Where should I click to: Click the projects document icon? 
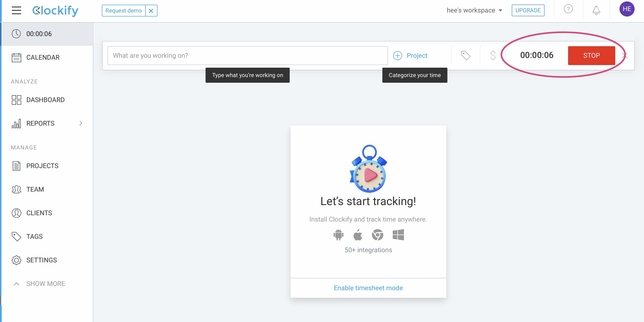[x=16, y=166]
